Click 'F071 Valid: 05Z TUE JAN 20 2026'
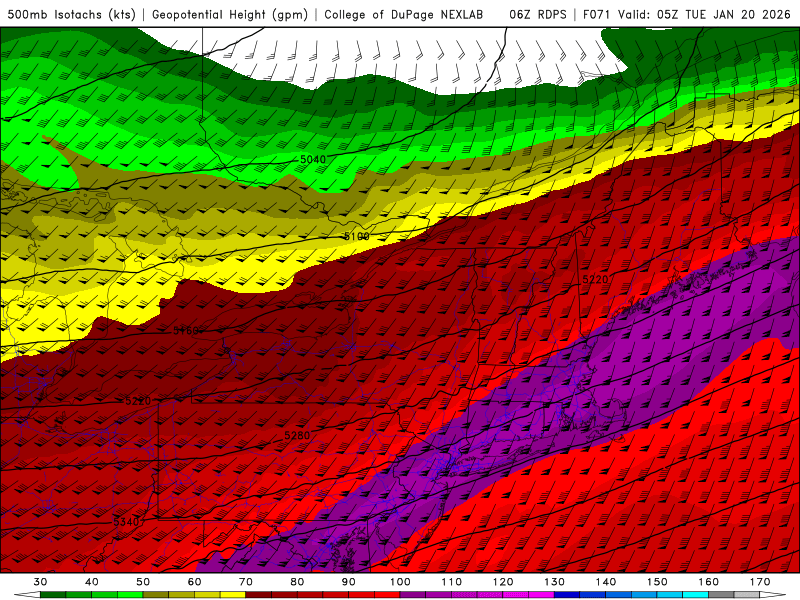Image resolution: width=800 pixels, height=600 pixels. click(x=686, y=14)
